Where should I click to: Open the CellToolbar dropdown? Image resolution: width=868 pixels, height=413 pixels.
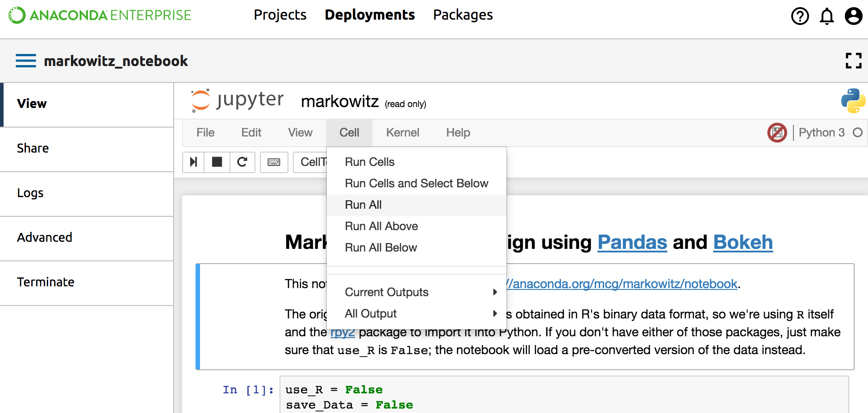point(311,162)
